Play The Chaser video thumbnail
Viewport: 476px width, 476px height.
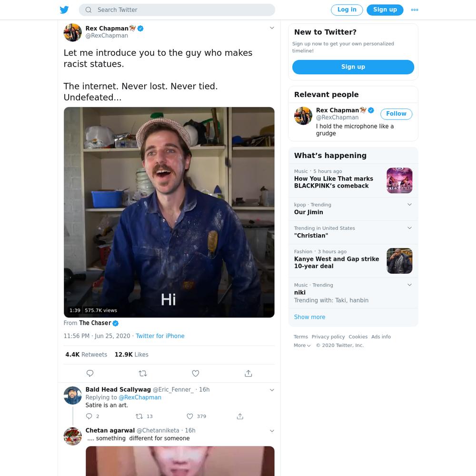169,212
